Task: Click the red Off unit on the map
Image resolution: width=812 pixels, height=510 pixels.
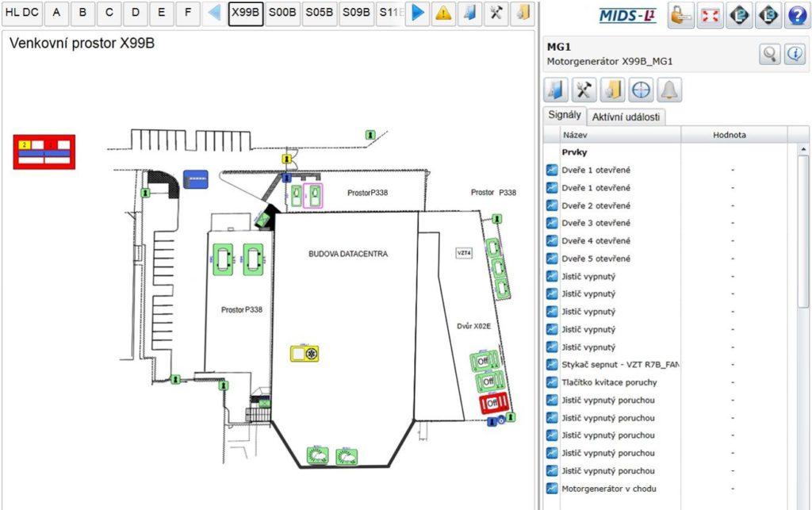Action: tap(495, 404)
